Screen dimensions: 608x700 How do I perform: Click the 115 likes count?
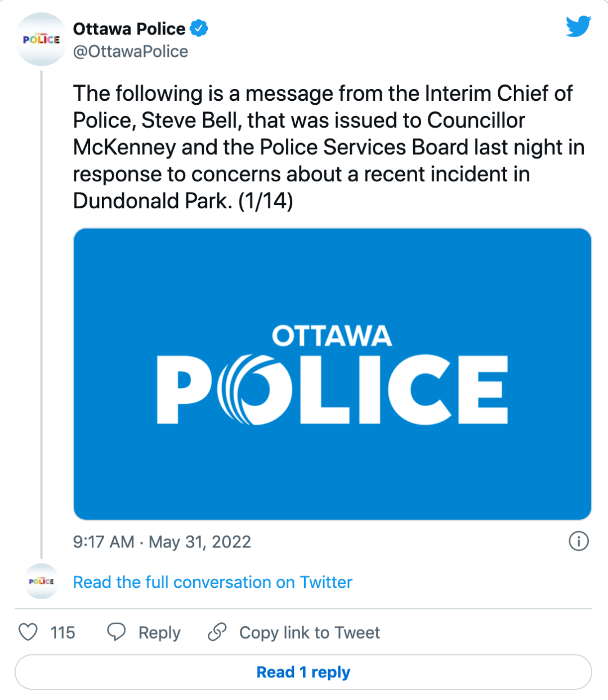(62, 632)
